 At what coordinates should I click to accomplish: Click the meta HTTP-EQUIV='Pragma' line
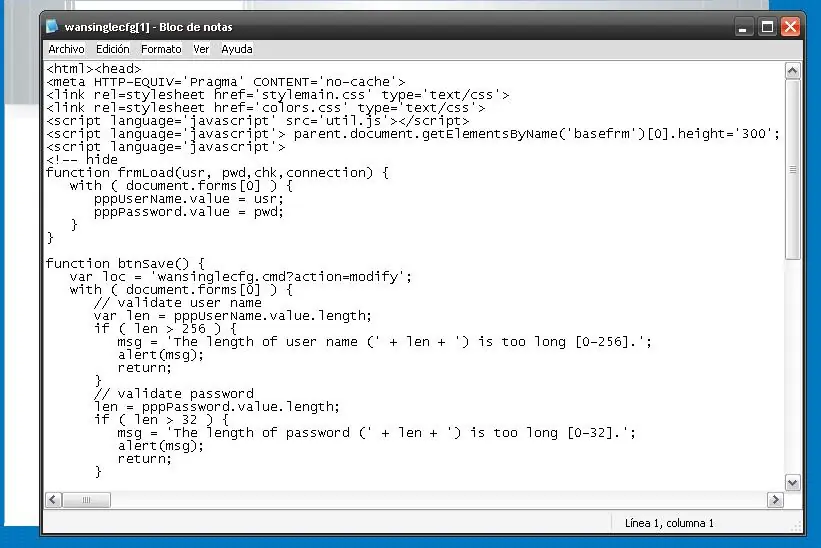click(226, 82)
